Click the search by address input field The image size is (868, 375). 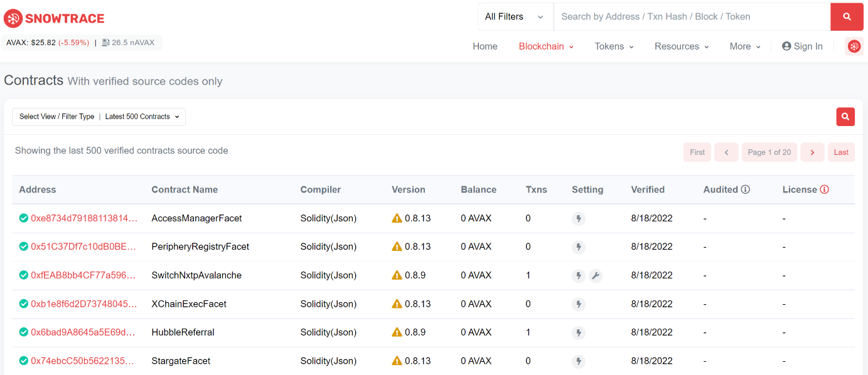click(x=690, y=17)
